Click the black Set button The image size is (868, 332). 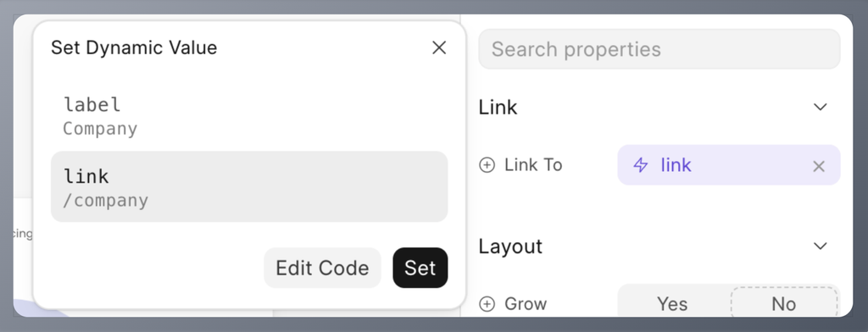(x=420, y=268)
